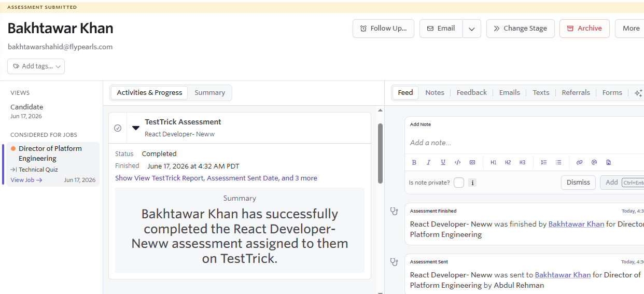Expand Show View TestTrick Report details
Viewport: 644px width, 294px height.
[216, 178]
